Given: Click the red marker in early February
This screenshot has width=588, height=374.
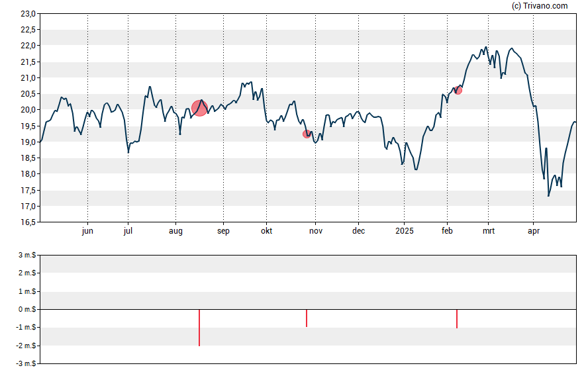Looking at the screenshot, I should [x=458, y=90].
